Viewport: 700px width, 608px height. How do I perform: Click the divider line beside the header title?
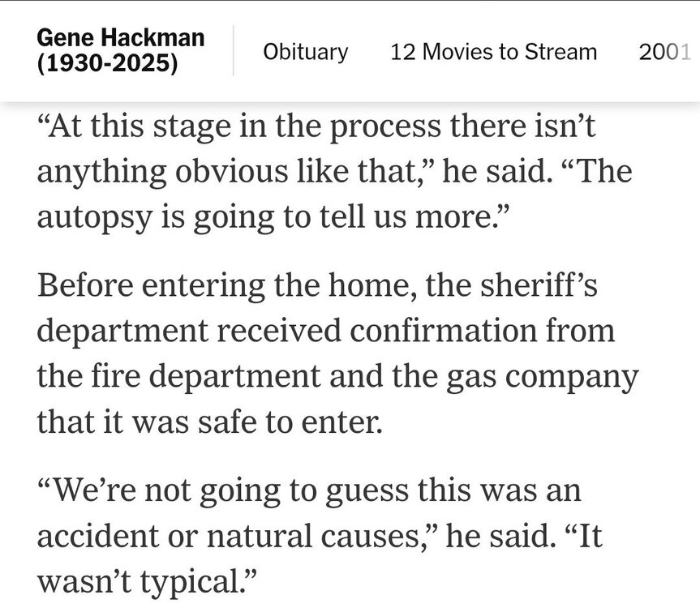(234, 50)
